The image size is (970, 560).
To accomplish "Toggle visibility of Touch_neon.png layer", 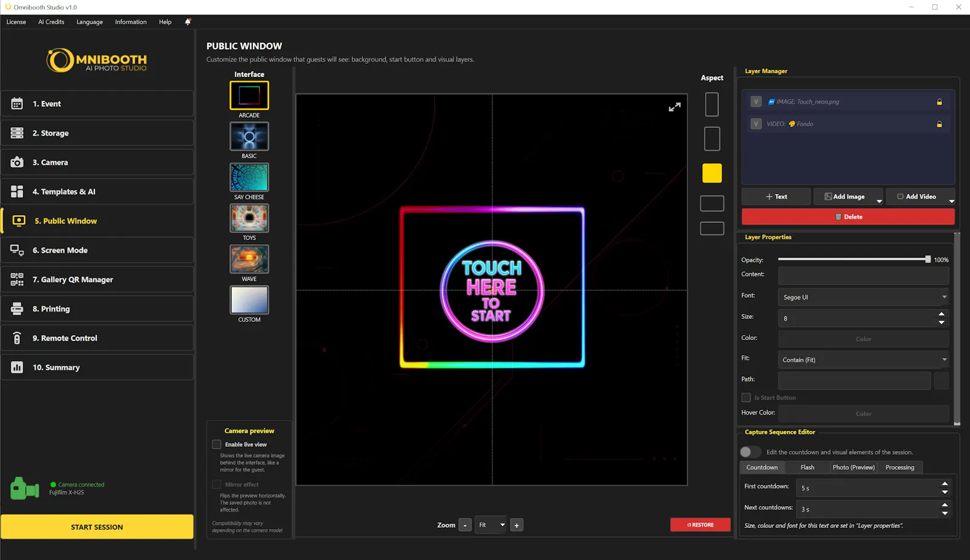I will 756,102.
